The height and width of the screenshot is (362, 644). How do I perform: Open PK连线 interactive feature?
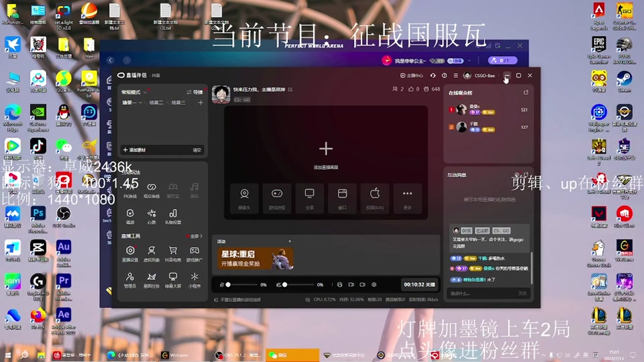coord(129,191)
